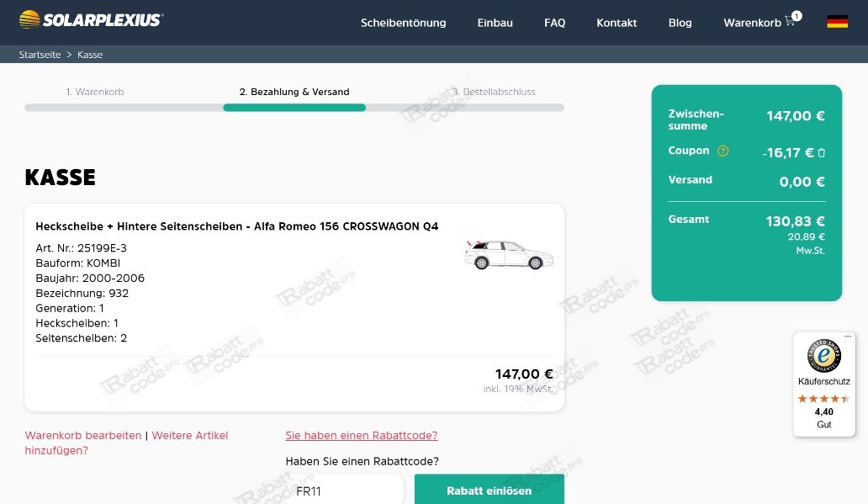Click the Startseite breadcrumb link
Image resolution: width=868 pixels, height=504 pixels.
pos(40,54)
